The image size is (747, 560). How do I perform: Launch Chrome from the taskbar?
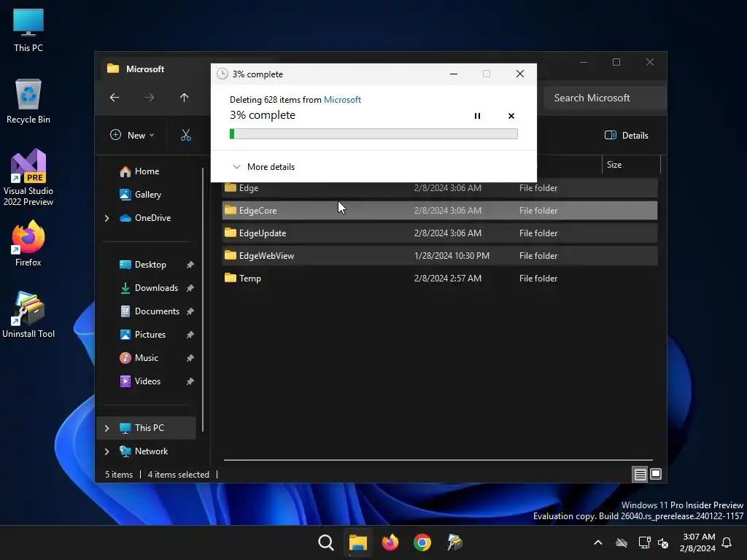pyautogui.click(x=422, y=542)
